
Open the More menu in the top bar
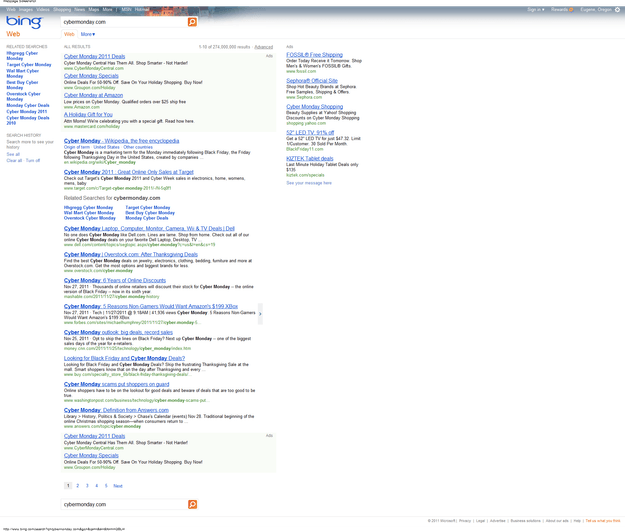(107, 10)
